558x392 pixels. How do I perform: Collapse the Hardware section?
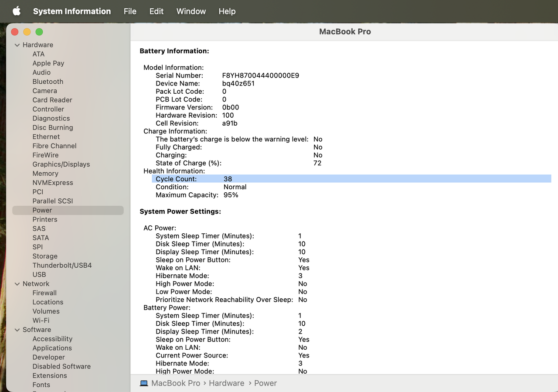(17, 45)
